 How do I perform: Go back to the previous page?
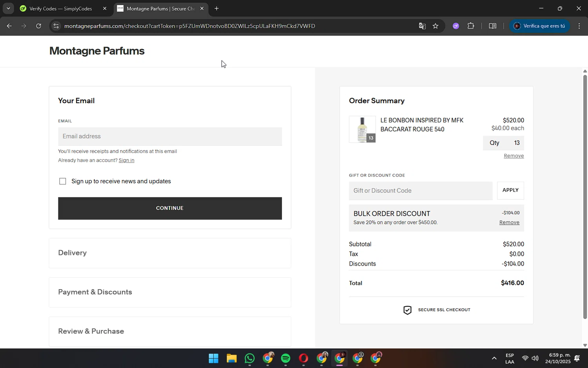coord(9,26)
